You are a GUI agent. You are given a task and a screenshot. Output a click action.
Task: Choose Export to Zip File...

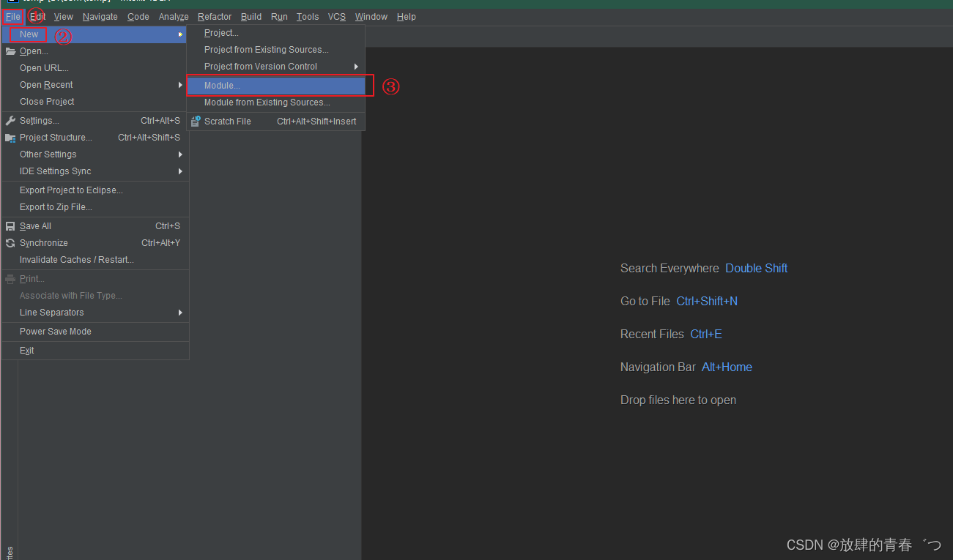coord(94,207)
